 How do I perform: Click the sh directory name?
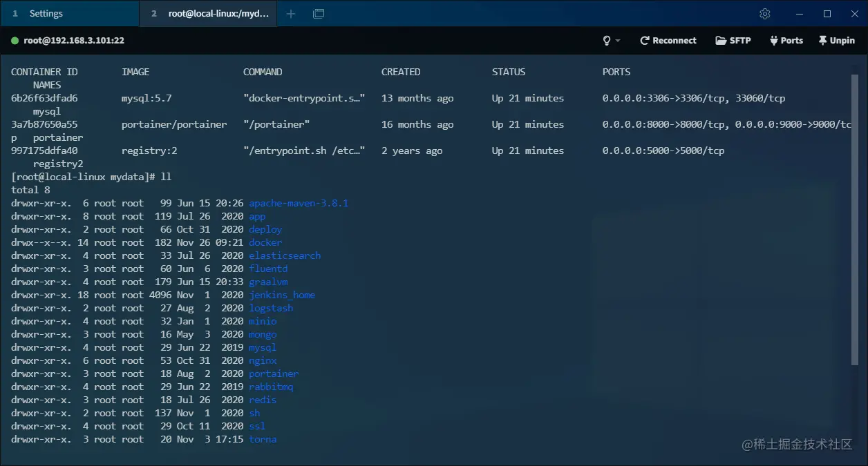pyautogui.click(x=254, y=413)
